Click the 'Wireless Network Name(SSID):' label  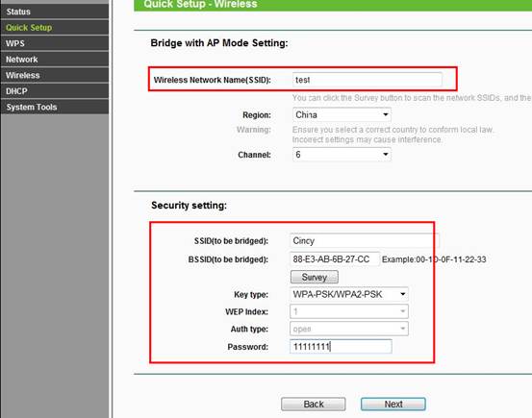(213, 80)
